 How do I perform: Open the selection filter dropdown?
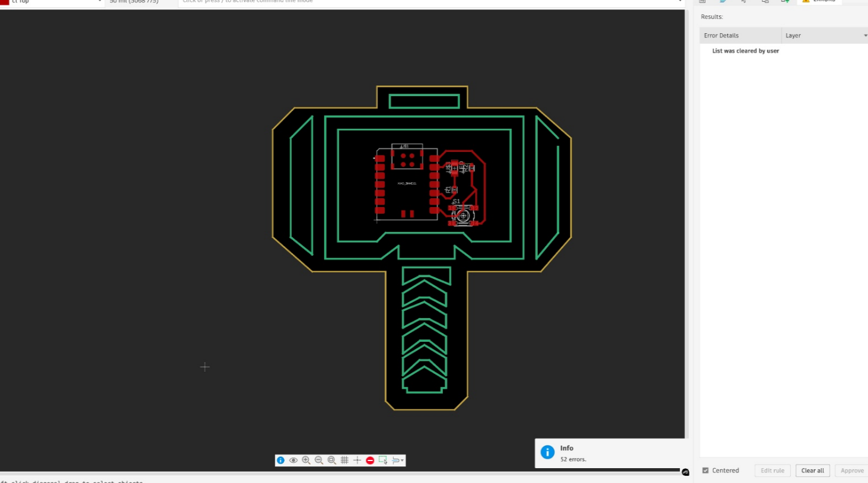click(x=398, y=460)
